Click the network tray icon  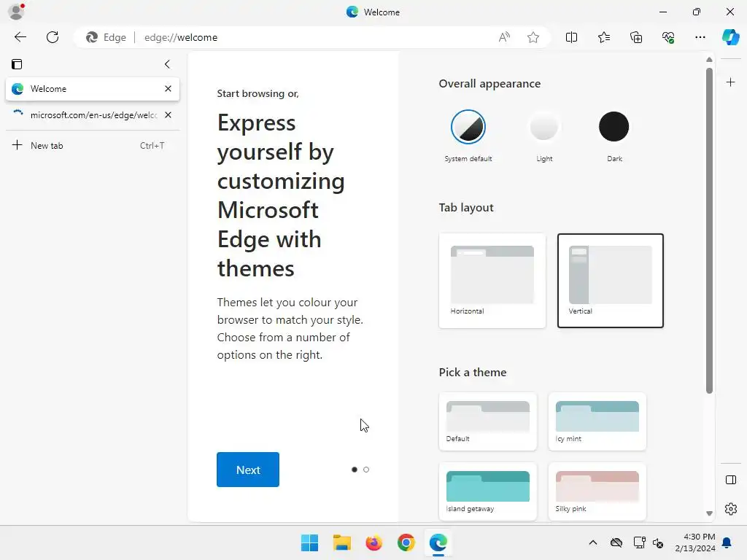(639, 542)
